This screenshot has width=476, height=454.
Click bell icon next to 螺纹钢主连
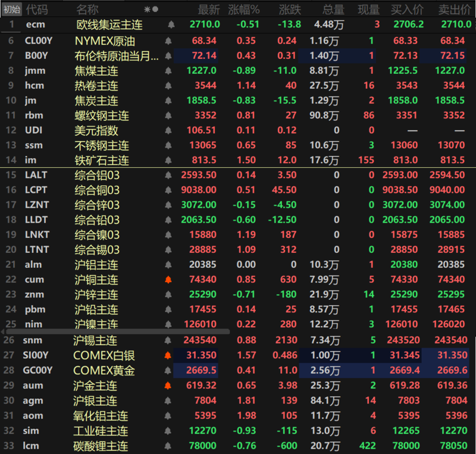point(168,115)
